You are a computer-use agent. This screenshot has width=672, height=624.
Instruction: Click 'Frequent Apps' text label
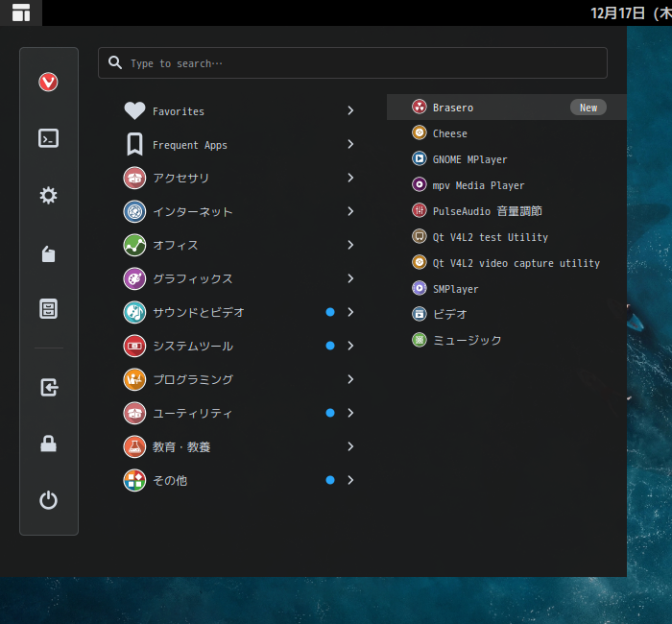point(190,145)
